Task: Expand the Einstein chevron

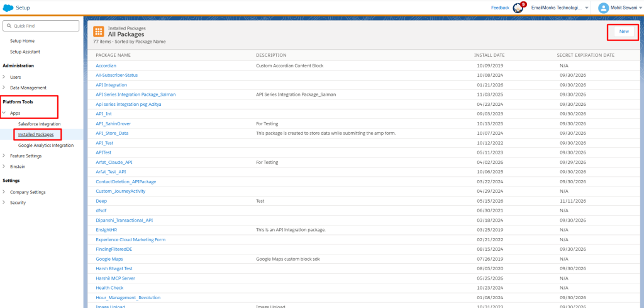Action: tap(4, 166)
